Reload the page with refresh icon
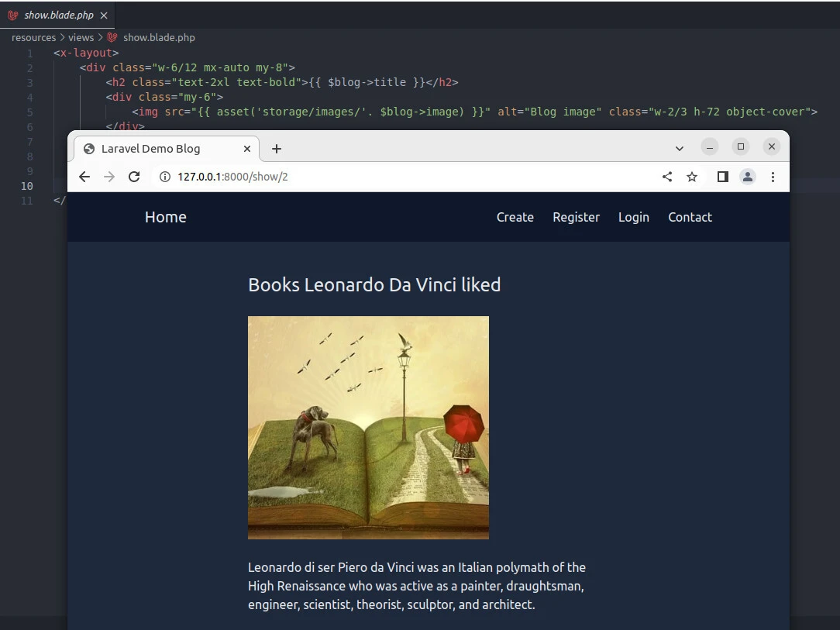Image resolution: width=840 pixels, height=630 pixels. point(134,177)
